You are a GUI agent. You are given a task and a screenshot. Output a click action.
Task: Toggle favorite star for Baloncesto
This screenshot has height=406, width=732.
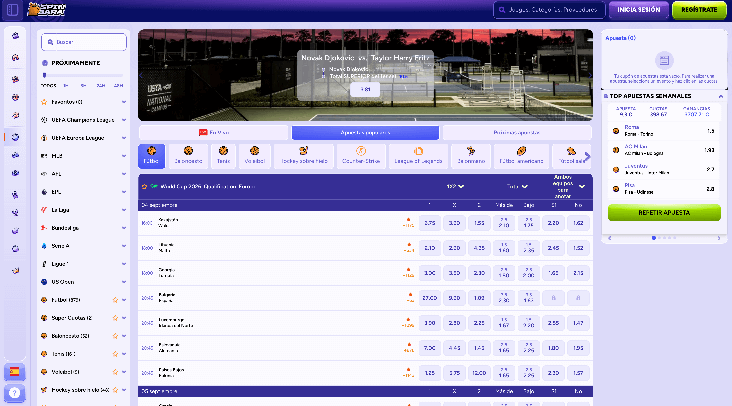pyautogui.click(x=115, y=335)
